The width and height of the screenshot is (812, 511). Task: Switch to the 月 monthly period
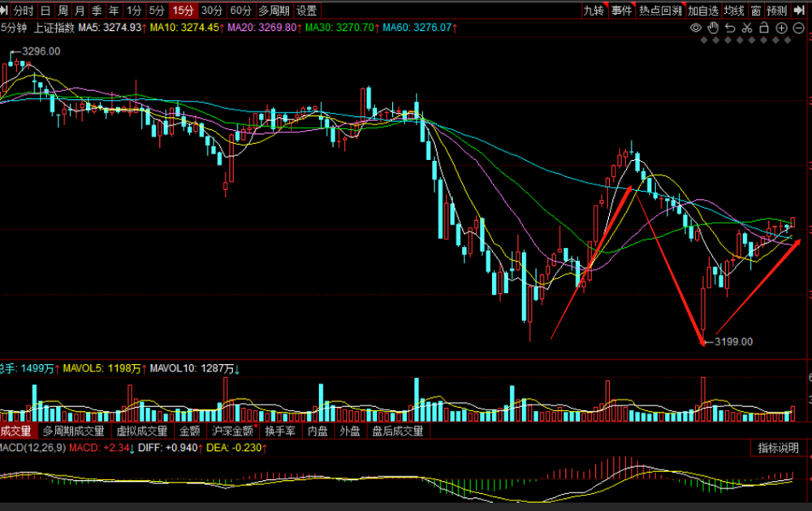click(80, 11)
